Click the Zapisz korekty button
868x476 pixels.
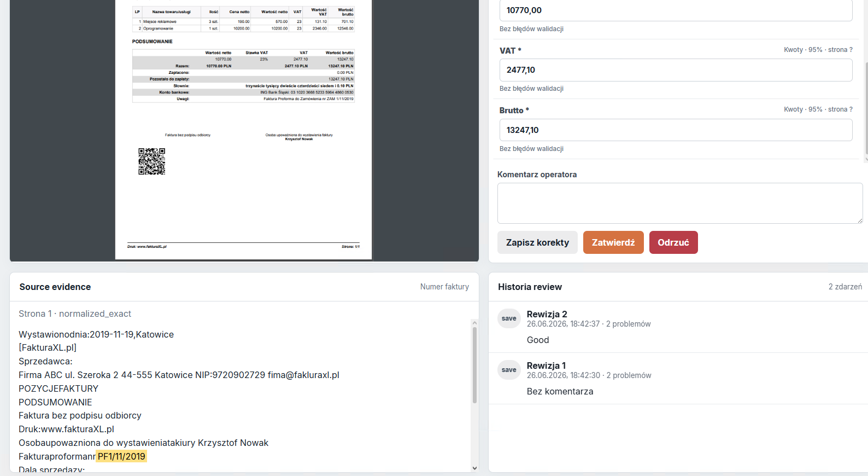pos(537,242)
